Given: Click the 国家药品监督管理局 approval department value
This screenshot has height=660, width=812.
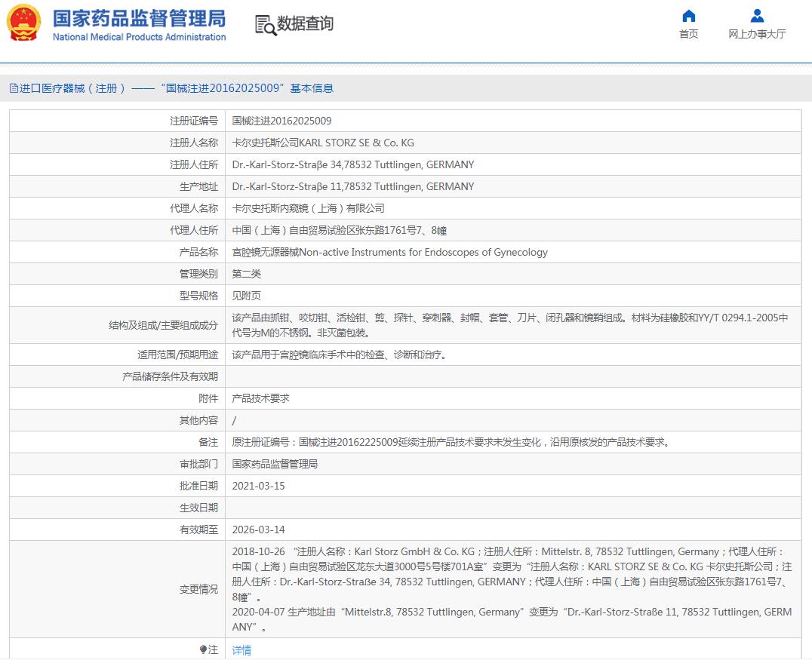Looking at the screenshot, I should (x=275, y=465).
